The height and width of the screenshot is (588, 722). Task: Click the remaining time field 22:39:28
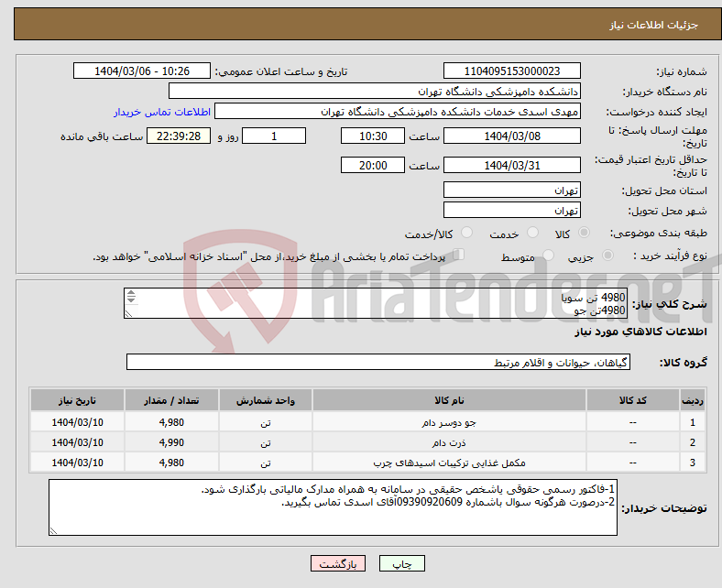point(179,136)
